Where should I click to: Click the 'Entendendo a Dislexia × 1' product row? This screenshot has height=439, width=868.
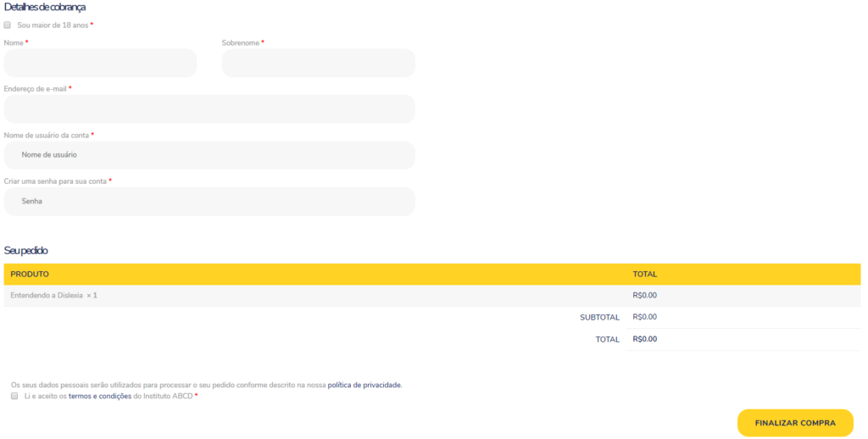click(431, 296)
